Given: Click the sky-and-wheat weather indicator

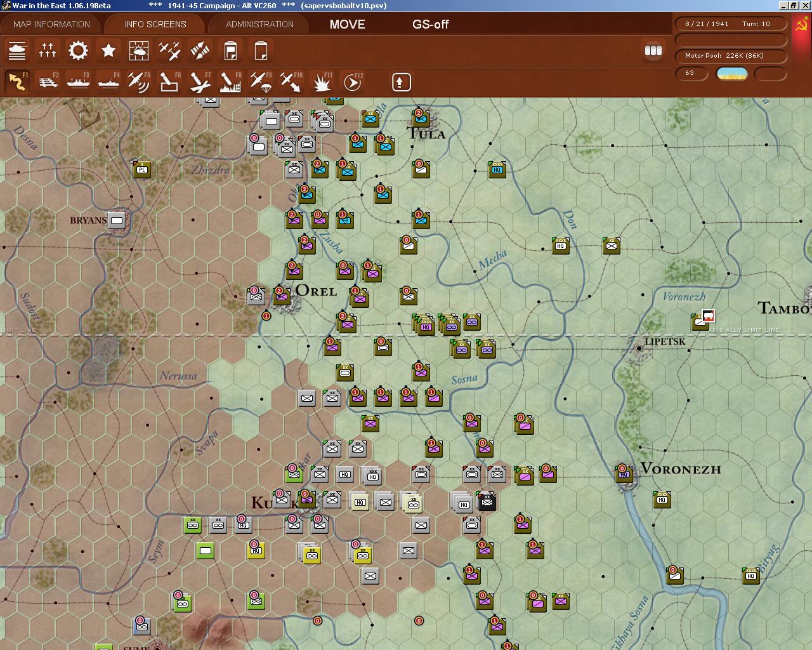Looking at the screenshot, I should point(731,74).
